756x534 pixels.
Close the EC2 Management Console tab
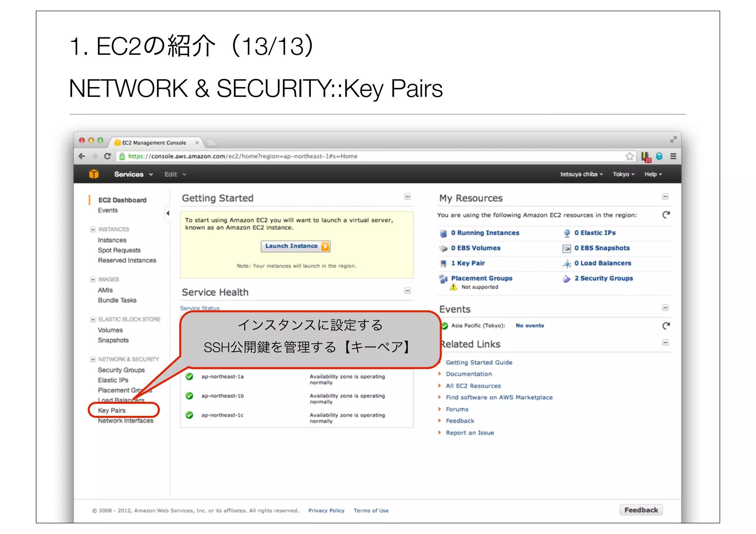coord(197,143)
